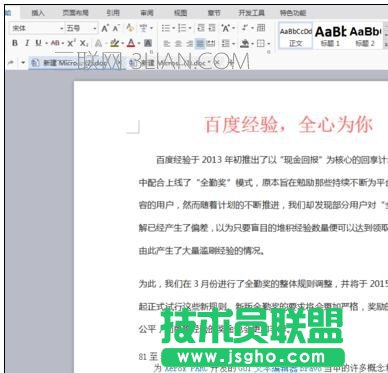Open the paragraph settings dialog launcher

pyautogui.click(x=269, y=52)
